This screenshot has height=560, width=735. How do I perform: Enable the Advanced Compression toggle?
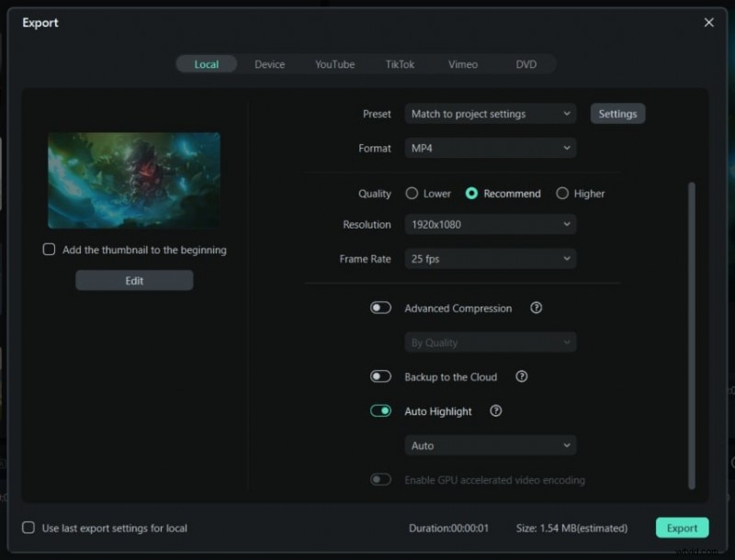tap(380, 308)
